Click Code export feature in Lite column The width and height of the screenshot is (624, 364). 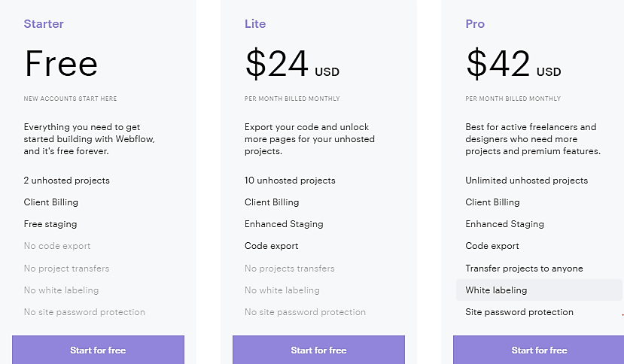tap(271, 246)
